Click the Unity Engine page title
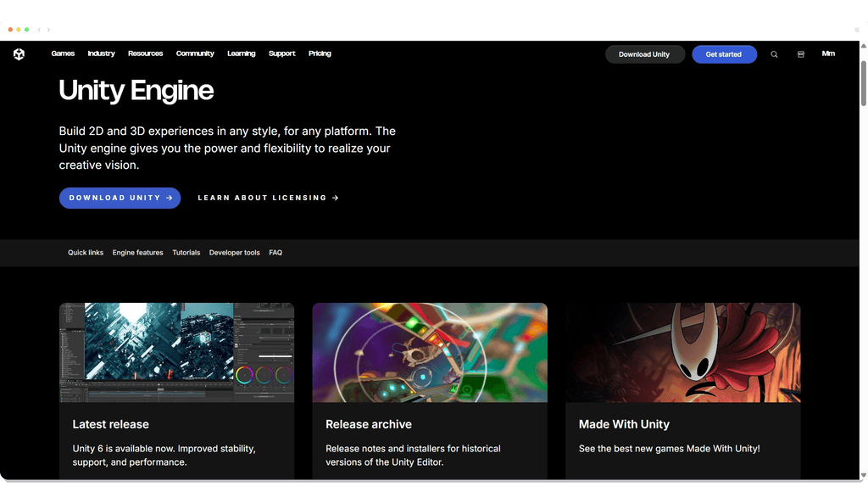The image size is (868, 498). 136,90
